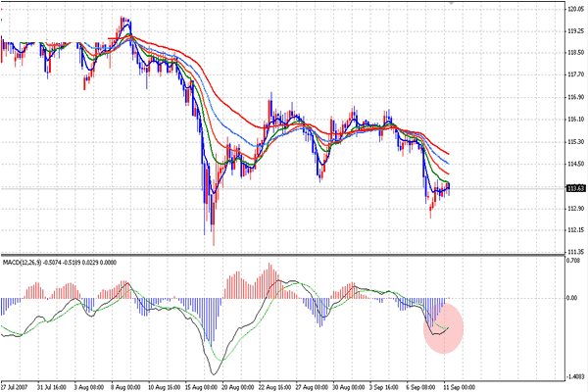Screen dimensions: 588x392
Task: Click the 118.50 price axis label
Action: click(576, 53)
